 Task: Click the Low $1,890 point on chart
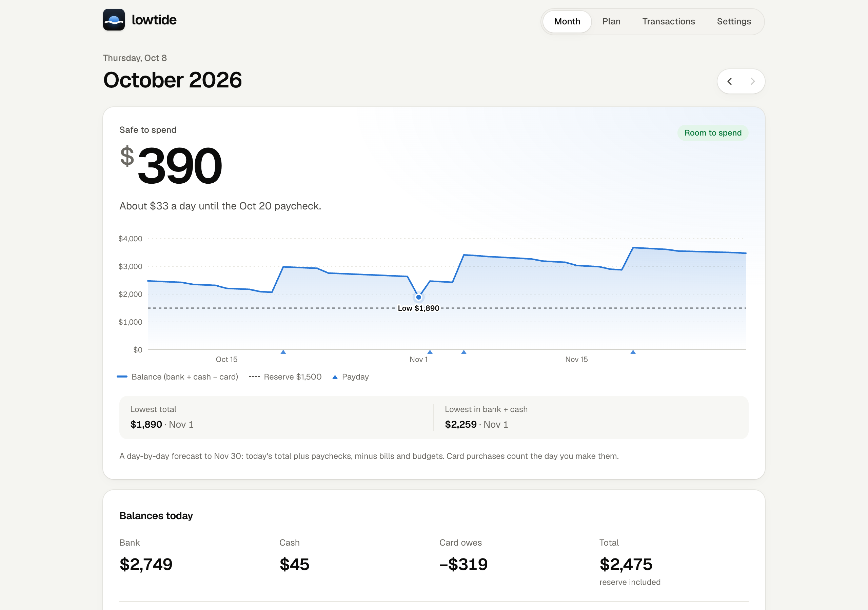(418, 297)
